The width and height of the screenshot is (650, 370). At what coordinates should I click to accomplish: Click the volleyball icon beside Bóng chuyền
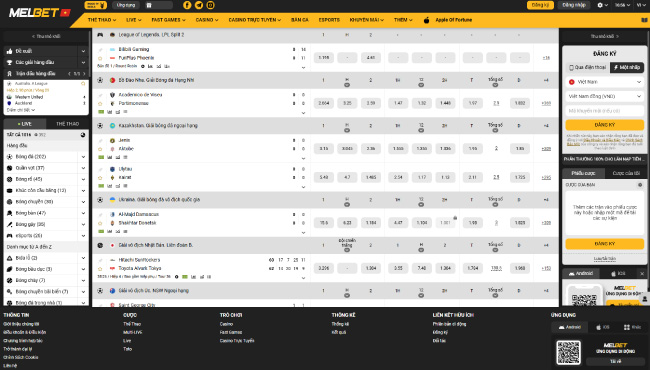(x=10, y=202)
